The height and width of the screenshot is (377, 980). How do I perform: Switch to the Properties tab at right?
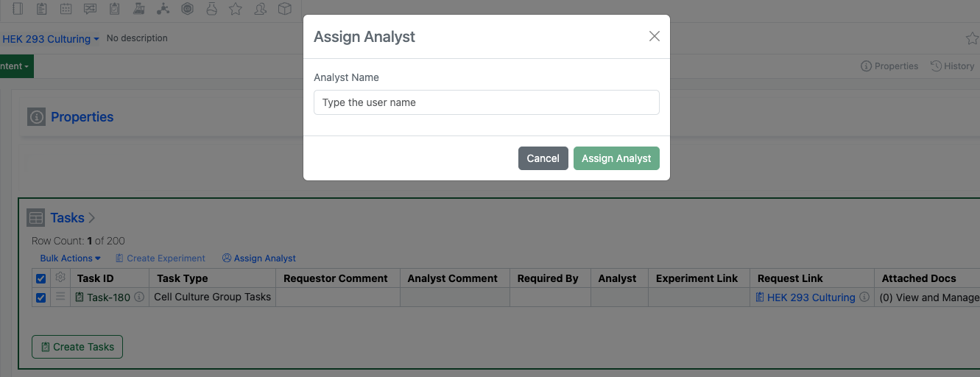point(889,66)
